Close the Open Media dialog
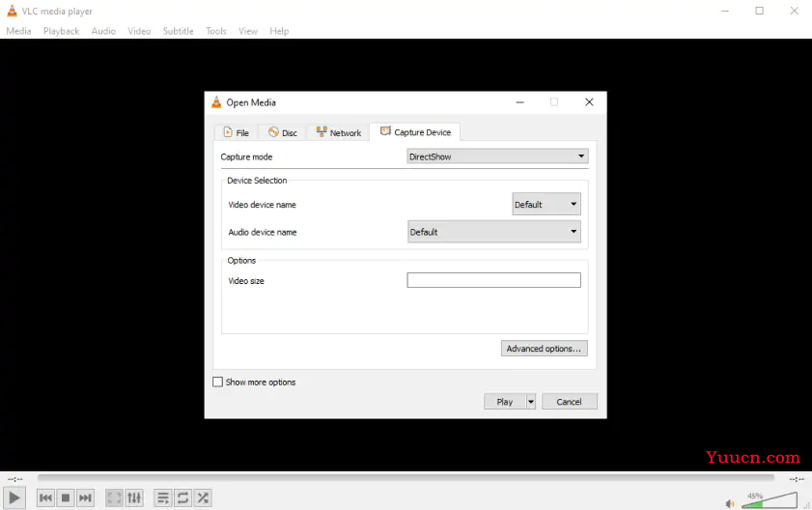812x510 pixels. pos(589,102)
